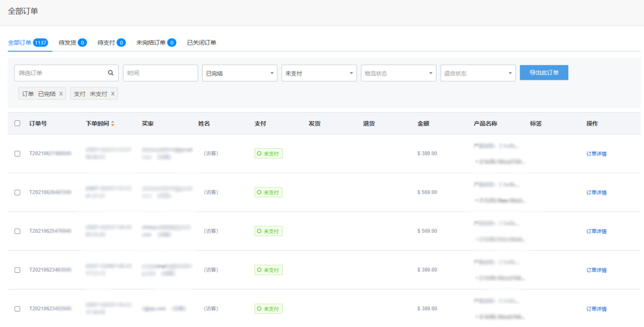Click the search magnifier icon in order filter

110,73
